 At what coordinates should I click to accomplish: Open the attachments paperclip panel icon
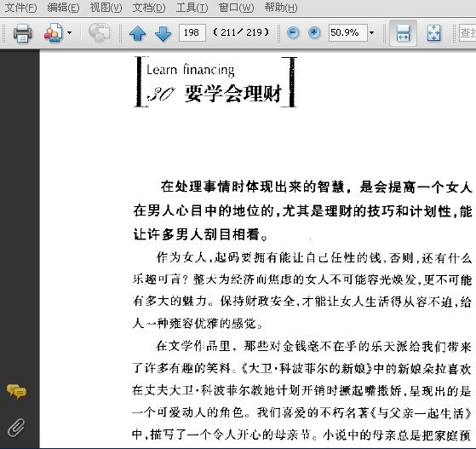tap(16, 428)
